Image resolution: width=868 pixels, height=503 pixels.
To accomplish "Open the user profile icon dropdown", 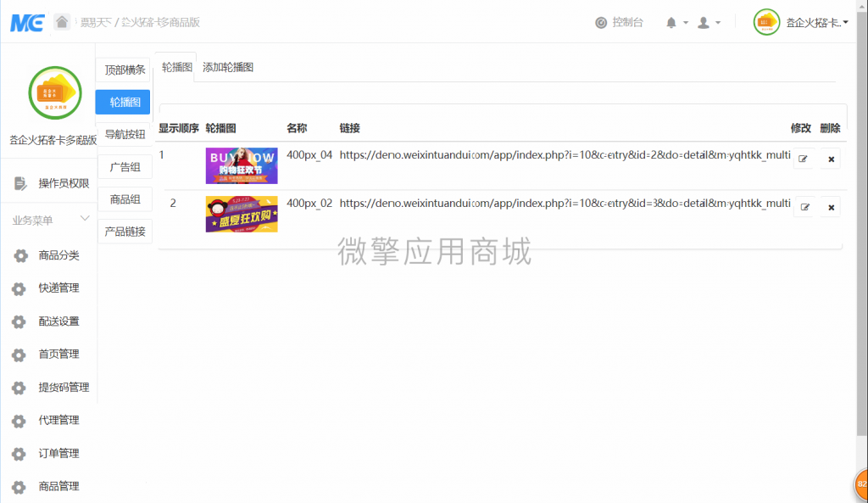I will (709, 23).
